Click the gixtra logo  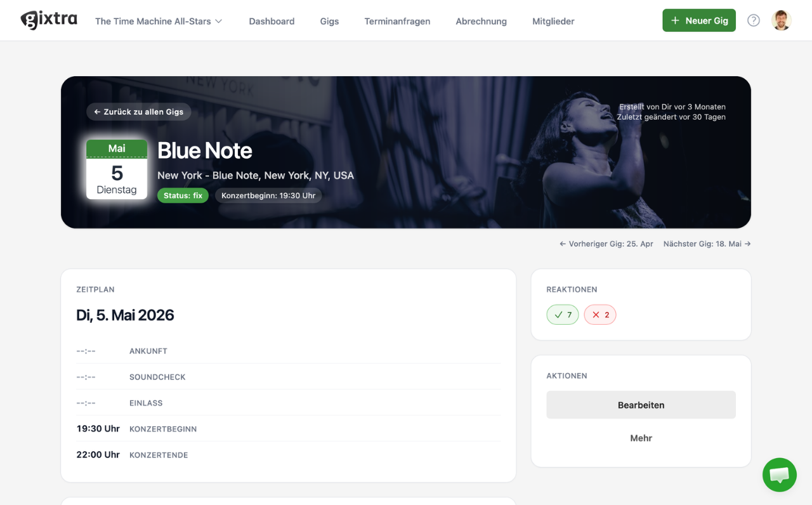pos(49,20)
